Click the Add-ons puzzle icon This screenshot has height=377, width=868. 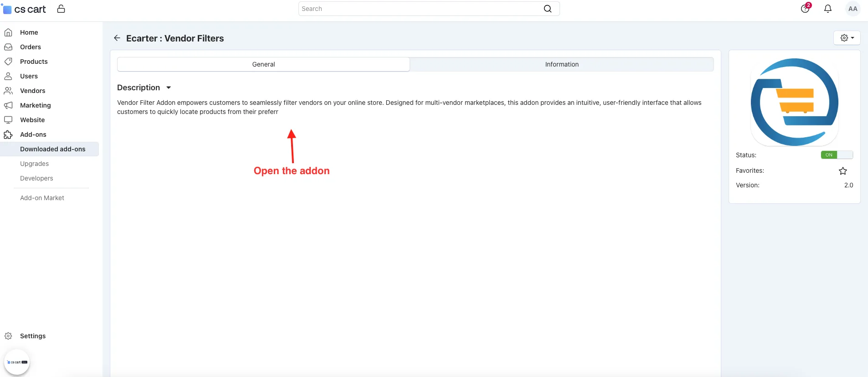(8, 134)
